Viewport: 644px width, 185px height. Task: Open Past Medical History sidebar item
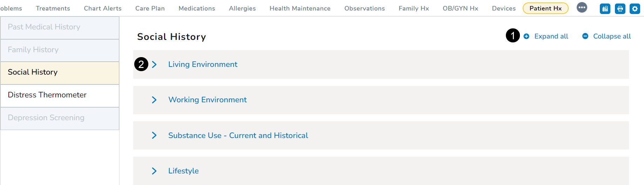pyautogui.click(x=44, y=27)
